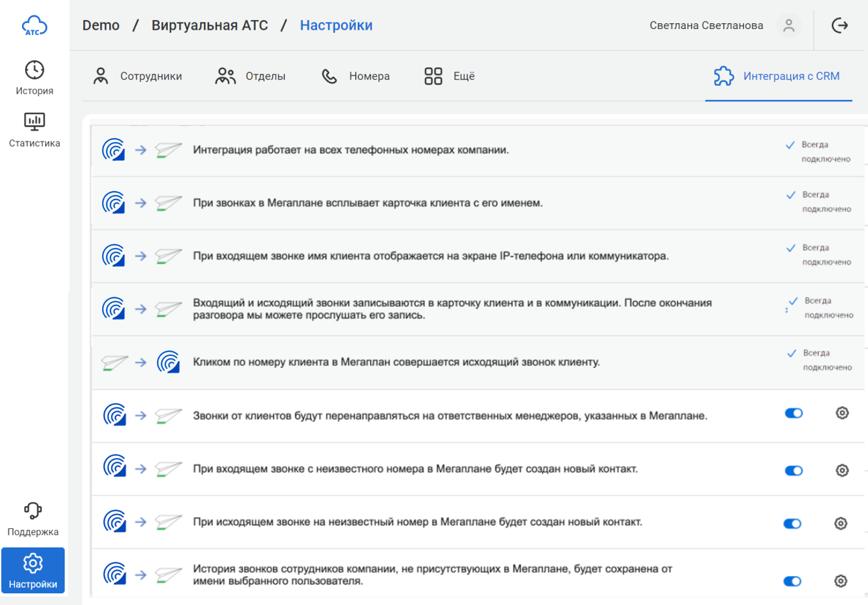Open Поддержка headset icon
868x605 pixels.
[x=33, y=511]
